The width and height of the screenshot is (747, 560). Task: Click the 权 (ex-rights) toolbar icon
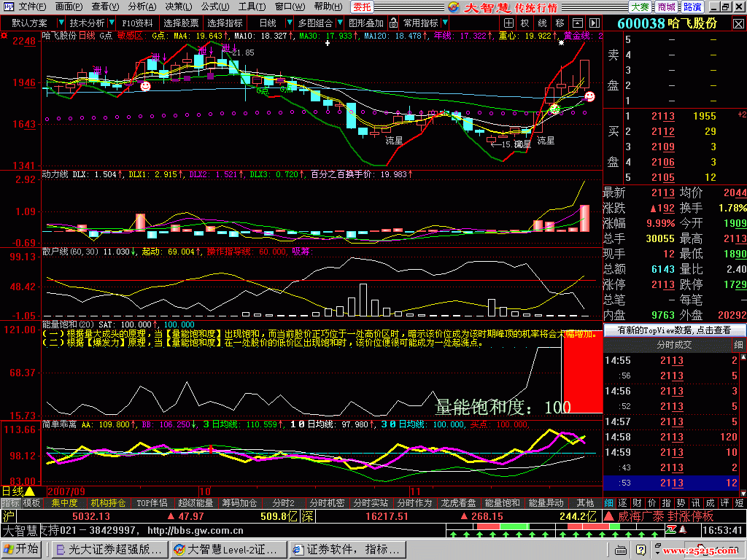[525, 23]
